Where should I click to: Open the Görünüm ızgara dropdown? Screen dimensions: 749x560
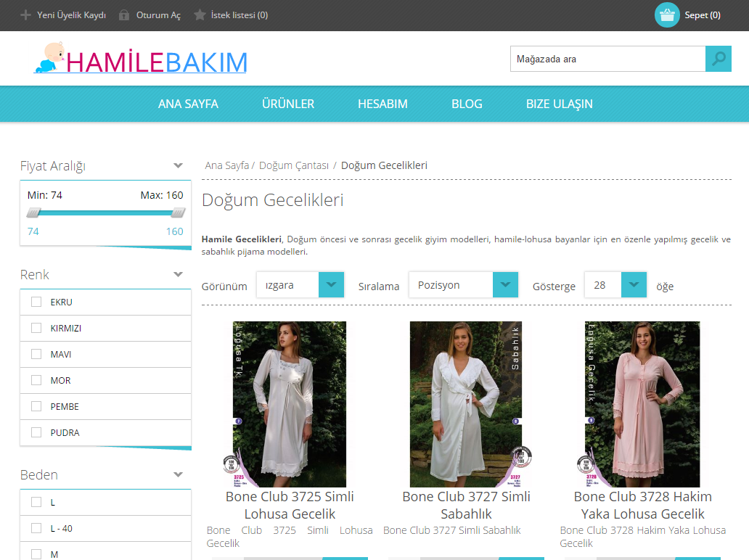[x=300, y=285]
